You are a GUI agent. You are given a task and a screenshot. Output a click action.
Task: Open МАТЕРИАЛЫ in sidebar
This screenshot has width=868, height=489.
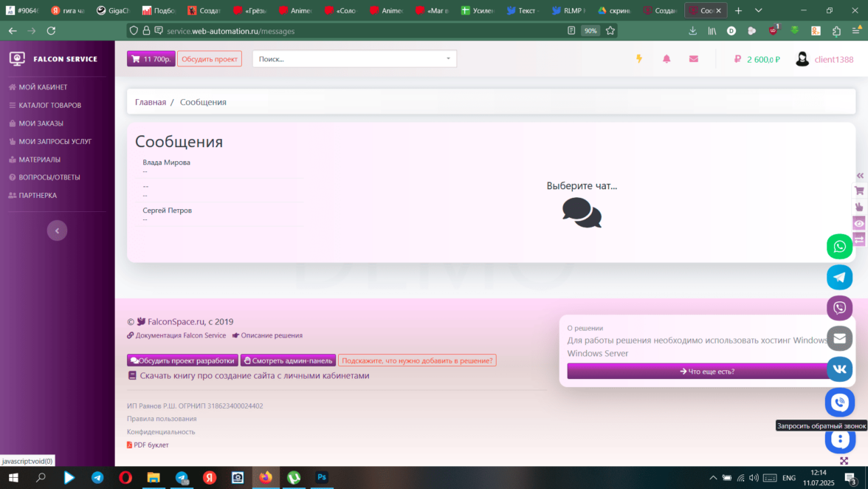(x=35, y=160)
